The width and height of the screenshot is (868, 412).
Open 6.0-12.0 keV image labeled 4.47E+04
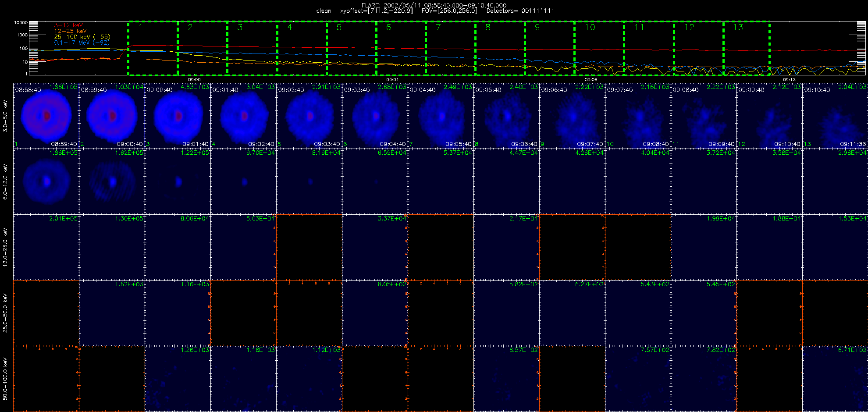tap(507, 181)
